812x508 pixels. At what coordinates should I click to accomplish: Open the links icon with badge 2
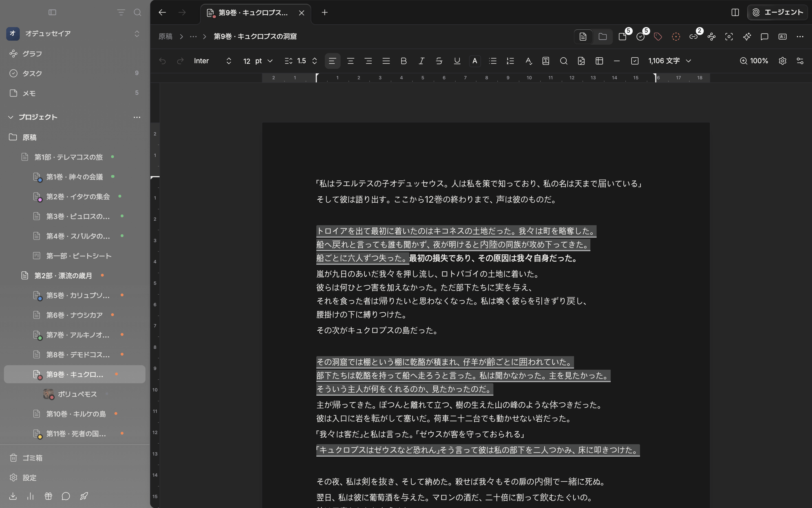point(694,36)
